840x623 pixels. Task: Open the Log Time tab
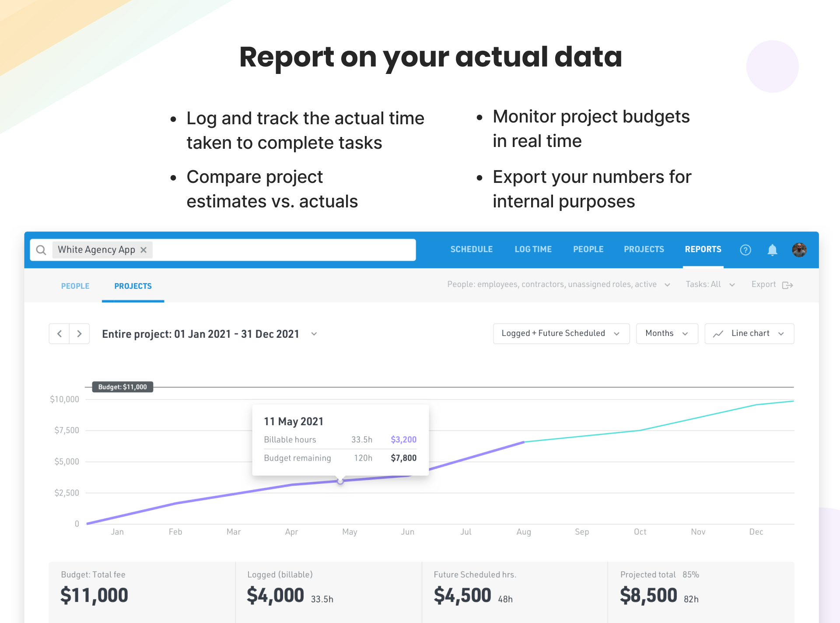[533, 249]
